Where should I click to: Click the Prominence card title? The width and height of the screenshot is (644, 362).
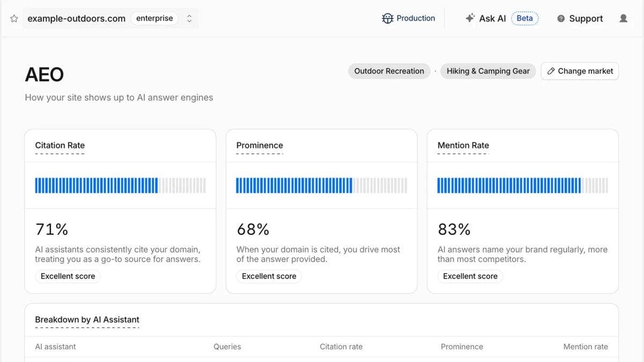(x=260, y=145)
